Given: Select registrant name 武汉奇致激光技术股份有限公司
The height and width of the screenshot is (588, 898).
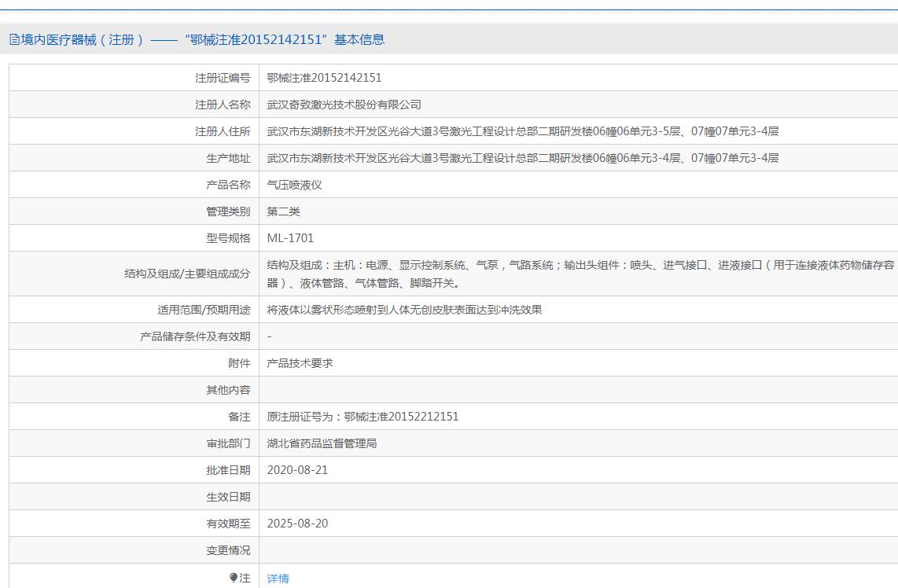Looking at the screenshot, I should (344, 105).
